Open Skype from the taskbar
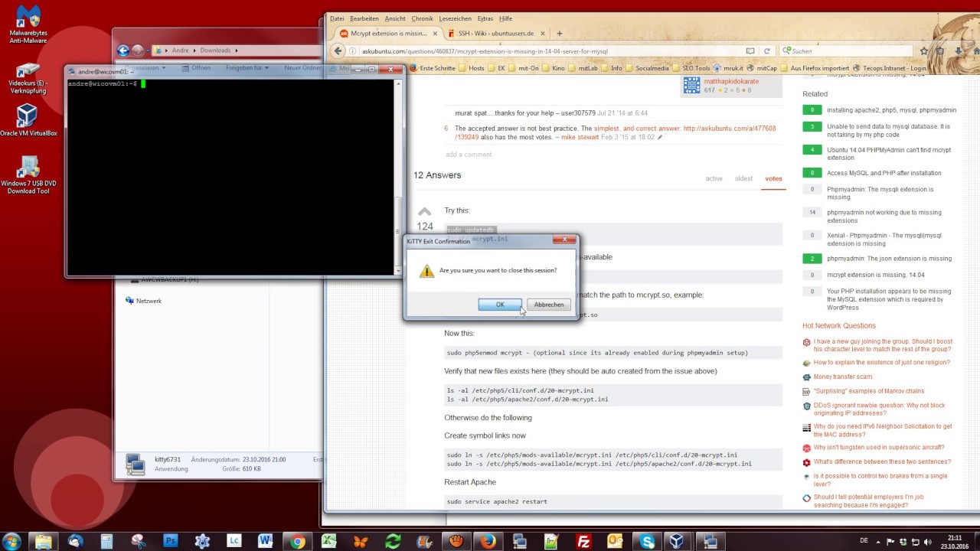The width and height of the screenshot is (980, 551). point(646,541)
